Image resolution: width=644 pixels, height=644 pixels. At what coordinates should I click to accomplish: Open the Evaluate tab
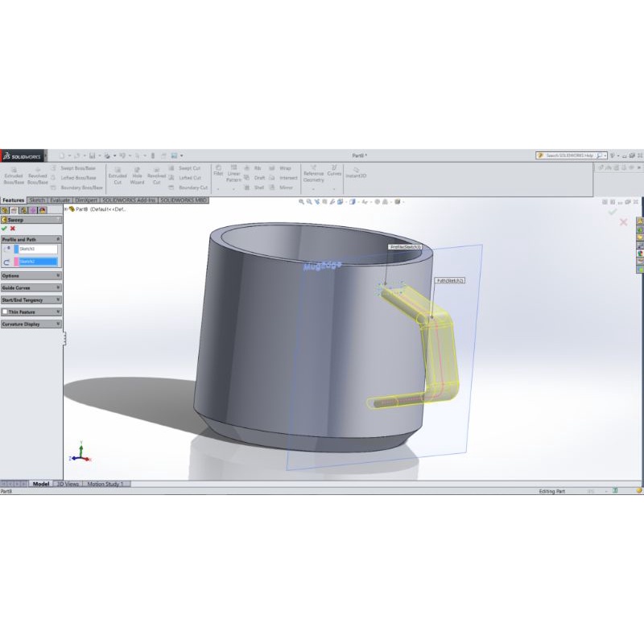60,200
